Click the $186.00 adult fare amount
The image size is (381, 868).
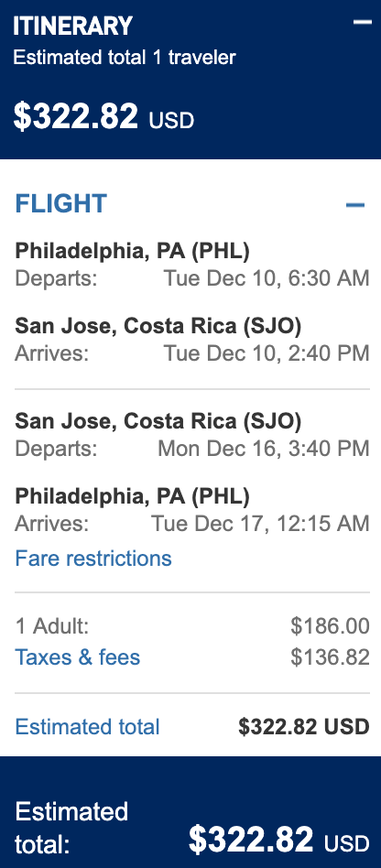pyautogui.click(x=330, y=626)
